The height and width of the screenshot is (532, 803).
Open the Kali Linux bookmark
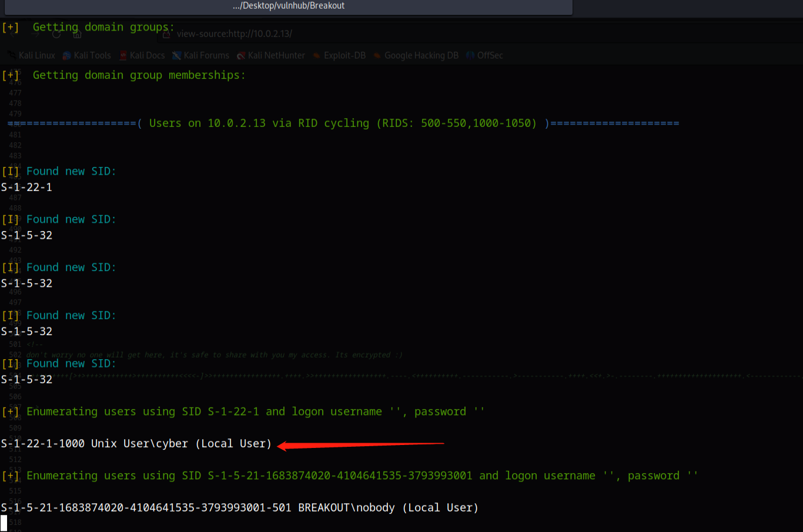[x=32, y=55]
